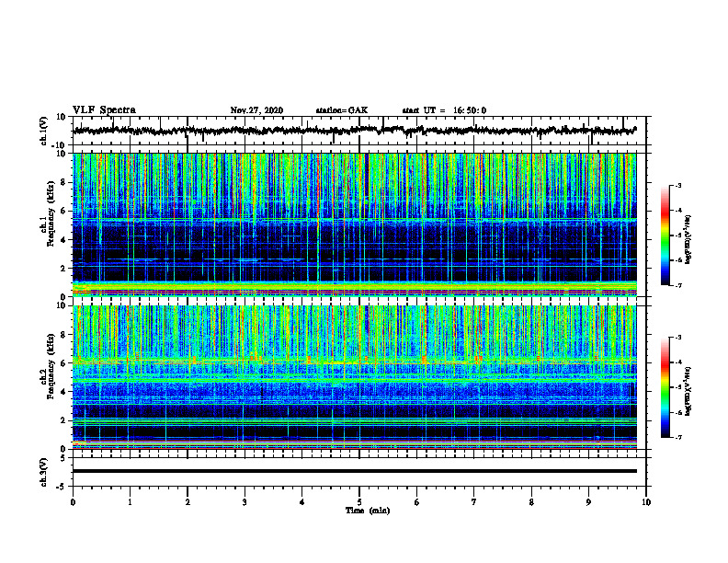The width and height of the screenshot is (728, 563).
Task: Click the time axis tick label '10'
Action: point(646,502)
